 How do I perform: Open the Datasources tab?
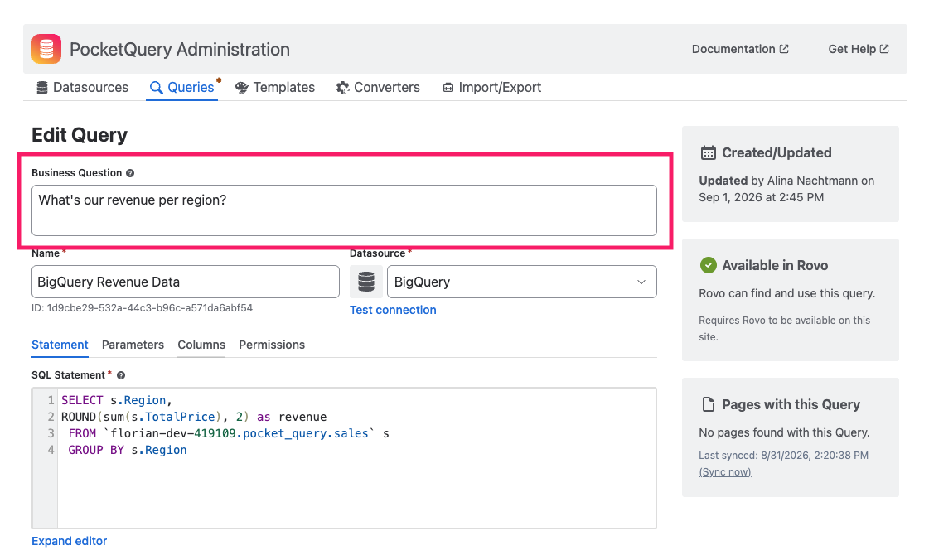tap(82, 88)
